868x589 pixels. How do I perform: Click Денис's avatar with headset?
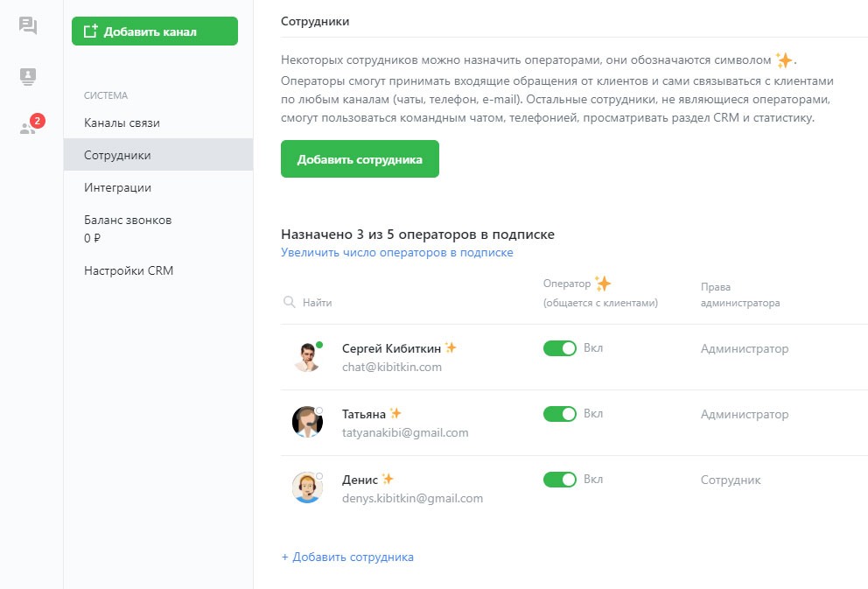click(x=307, y=488)
